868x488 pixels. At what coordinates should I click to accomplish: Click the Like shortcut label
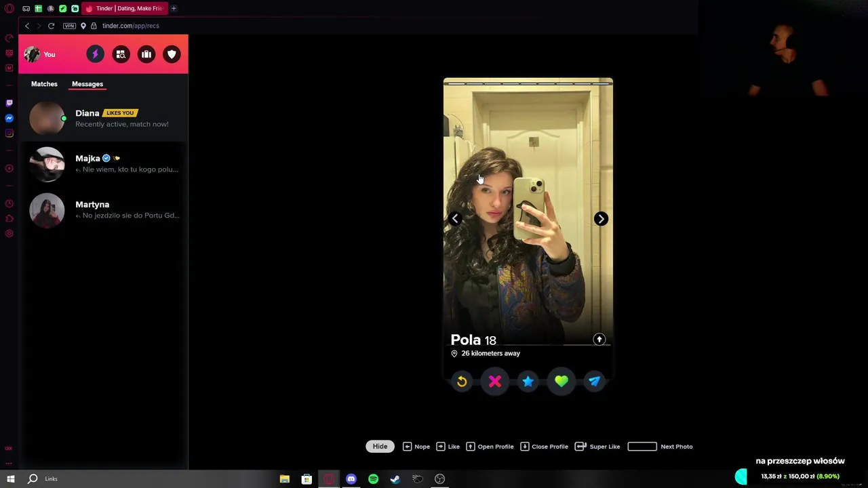click(x=448, y=447)
